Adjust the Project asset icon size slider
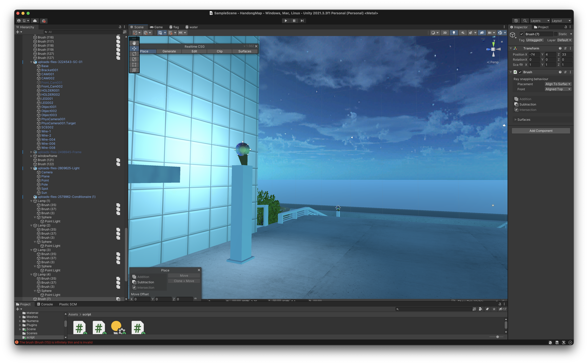The image size is (588, 364). [497, 337]
